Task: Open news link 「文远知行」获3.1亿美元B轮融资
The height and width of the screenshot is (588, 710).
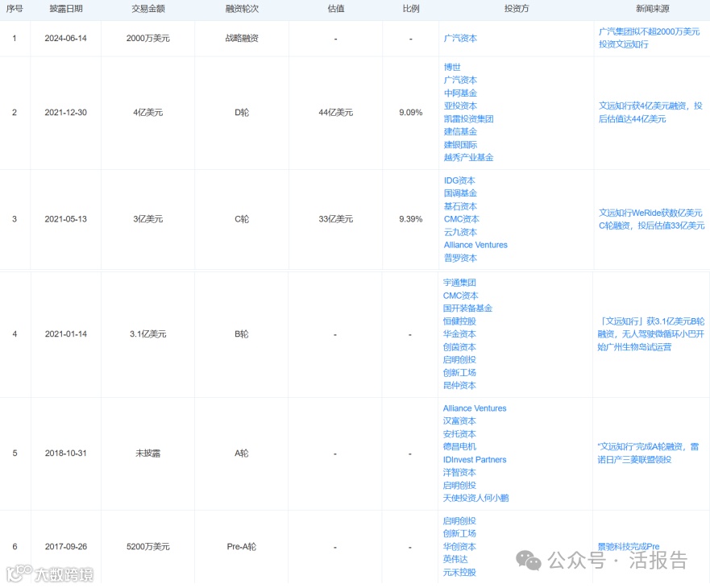Action: click(x=650, y=334)
